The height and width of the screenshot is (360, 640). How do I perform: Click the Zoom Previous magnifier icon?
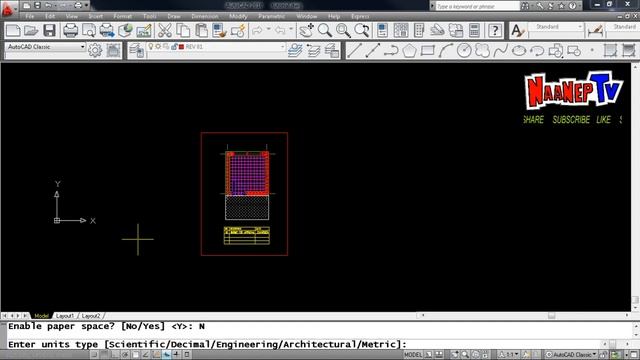click(362, 31)
